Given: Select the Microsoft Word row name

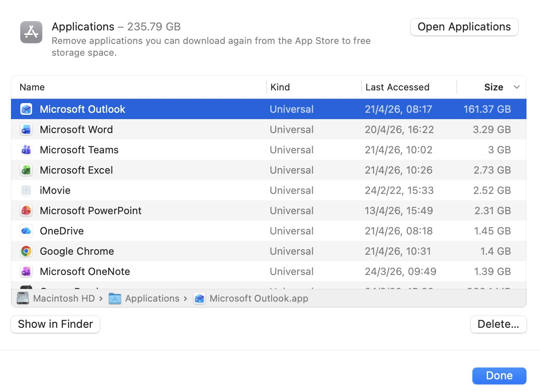Looking at the screenshot, I should pyautogui.click(x=76, y=129).
